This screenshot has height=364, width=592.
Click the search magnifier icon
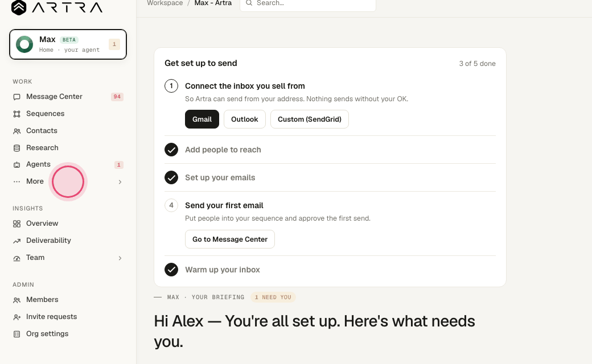point(249,3)
